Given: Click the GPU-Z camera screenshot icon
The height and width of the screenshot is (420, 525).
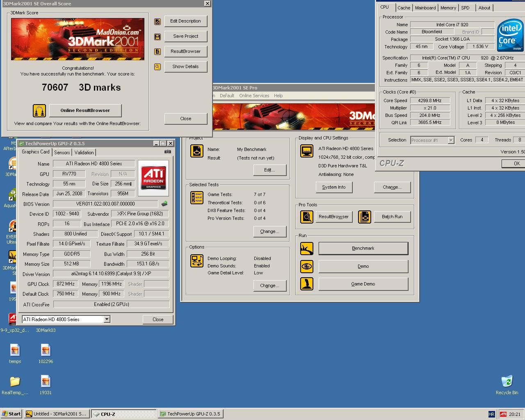Looking at the screenshot, I should click(167, 152).
